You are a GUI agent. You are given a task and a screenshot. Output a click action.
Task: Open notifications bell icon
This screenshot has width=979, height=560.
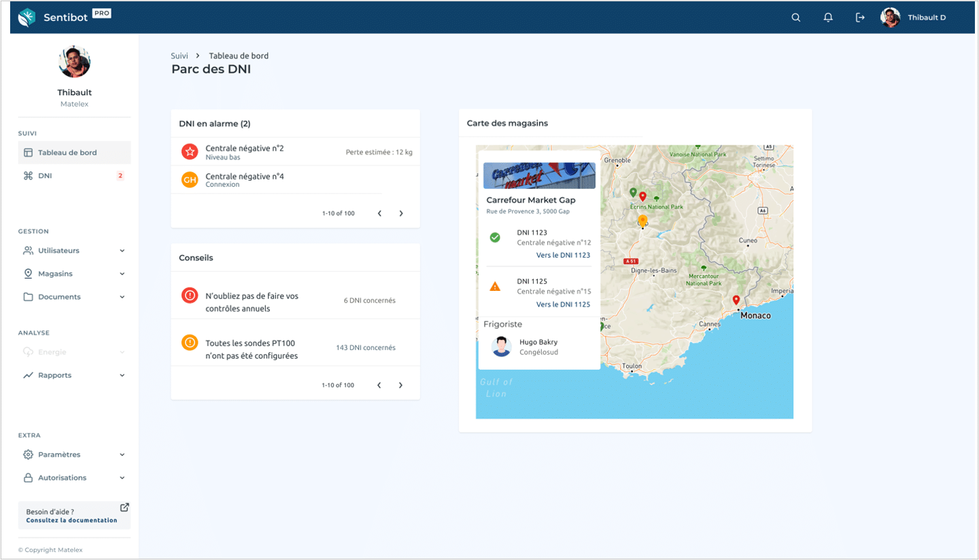828,18
